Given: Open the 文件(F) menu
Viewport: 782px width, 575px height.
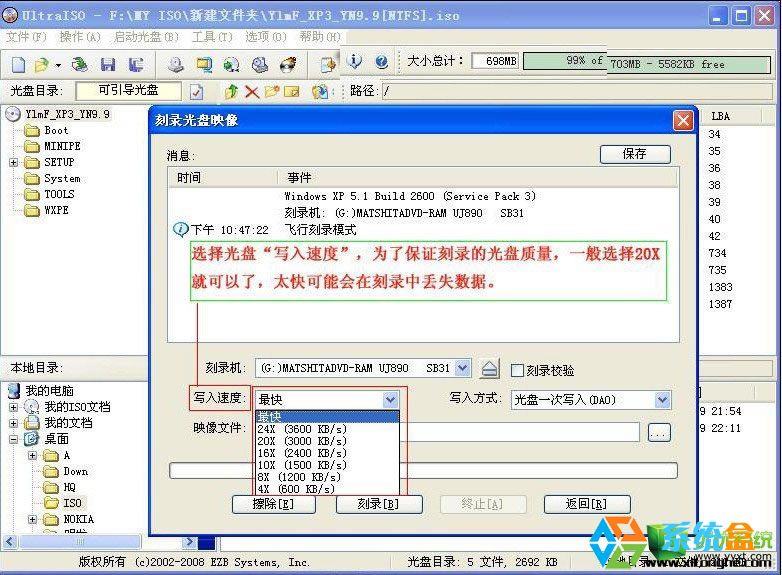Looking at the screenshot, I should click(x=26, y=37).
